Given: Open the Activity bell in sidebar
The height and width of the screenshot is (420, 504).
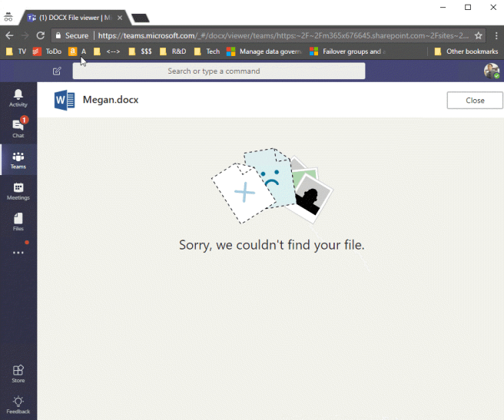Looking at the screenshot, I should point(18,98).
